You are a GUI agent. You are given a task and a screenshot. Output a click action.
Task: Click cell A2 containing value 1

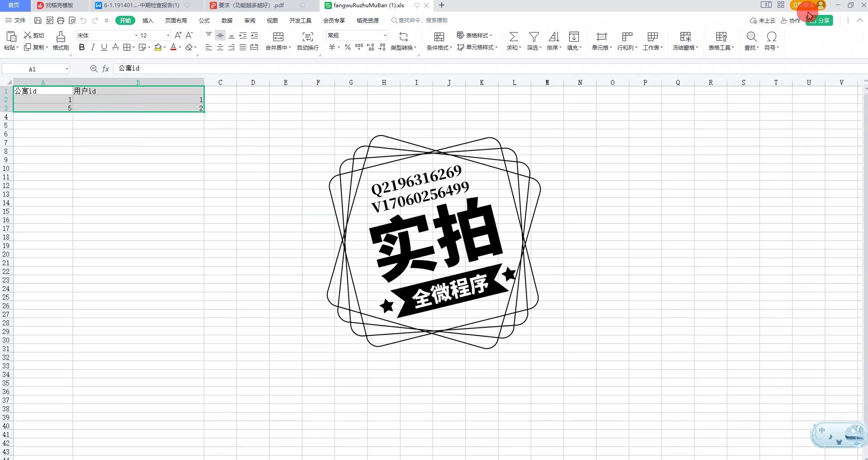(43, 100)
